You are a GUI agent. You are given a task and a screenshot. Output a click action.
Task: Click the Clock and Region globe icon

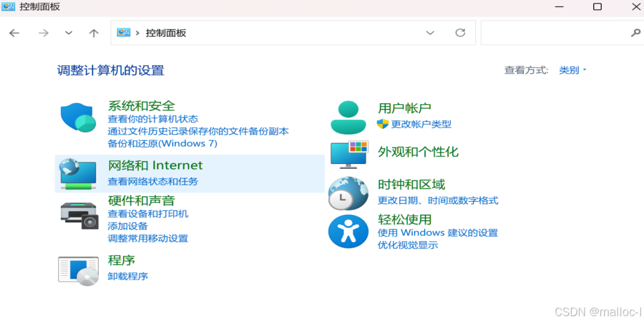348,193
